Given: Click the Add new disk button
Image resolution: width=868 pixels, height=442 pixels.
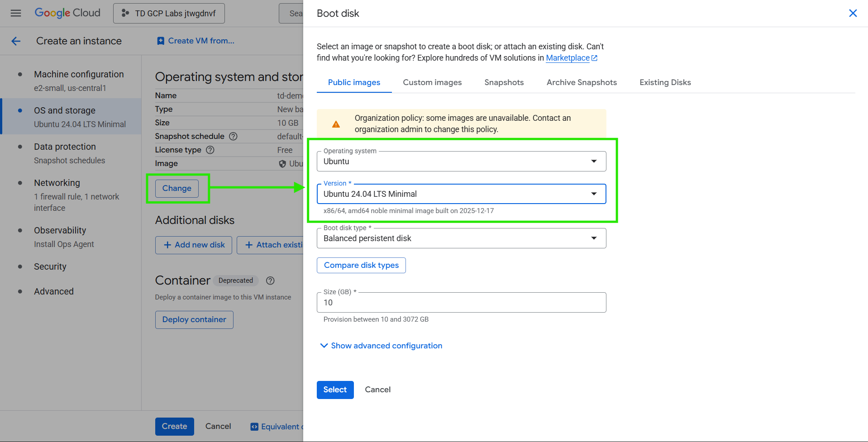Looking at the screenshot, I should click(x=194, y=245).
